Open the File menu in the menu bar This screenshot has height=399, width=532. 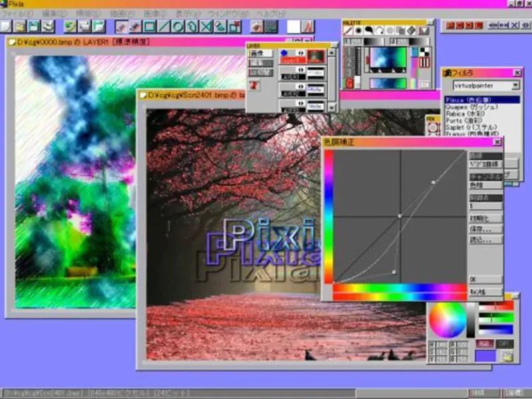17,14
